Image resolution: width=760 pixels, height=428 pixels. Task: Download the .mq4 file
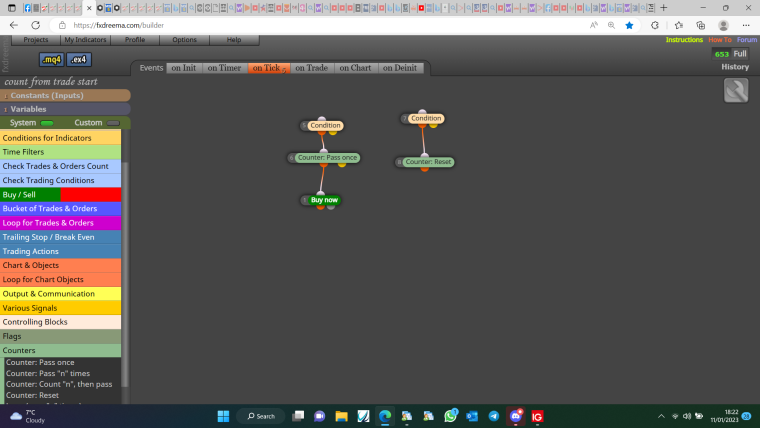click(51, 60)
